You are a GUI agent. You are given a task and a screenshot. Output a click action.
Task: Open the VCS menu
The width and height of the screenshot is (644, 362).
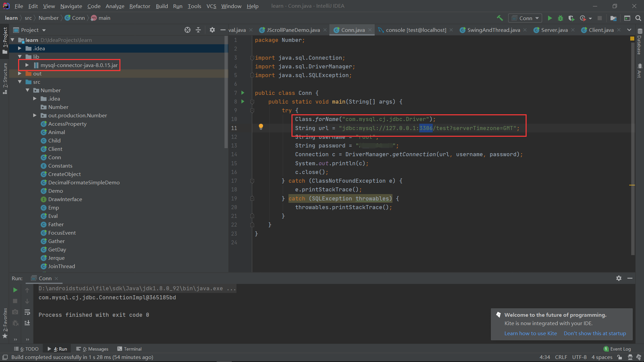pos(211,6)
